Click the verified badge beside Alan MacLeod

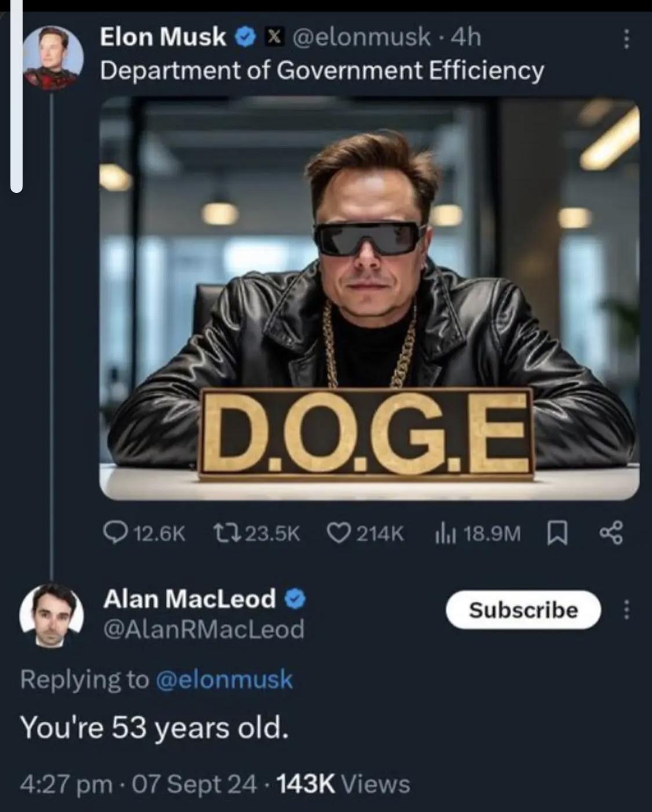pyautogui.click(x=295, y=599)
